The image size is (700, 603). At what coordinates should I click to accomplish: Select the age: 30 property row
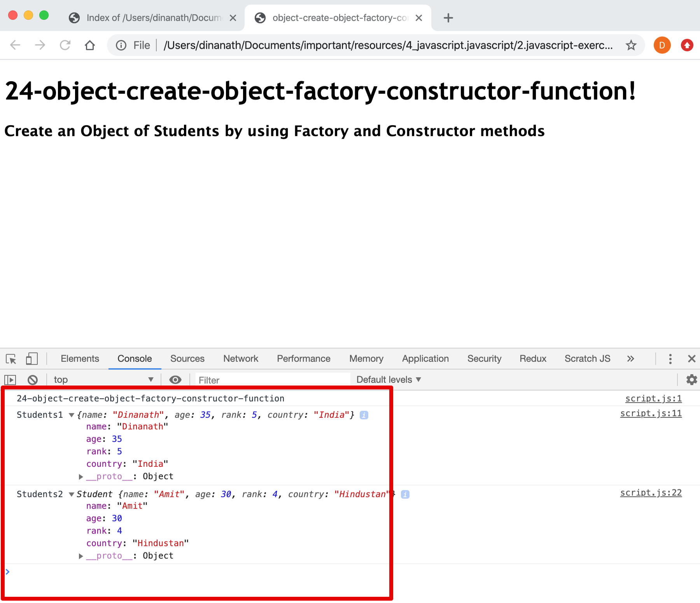(x=104, y=519)
